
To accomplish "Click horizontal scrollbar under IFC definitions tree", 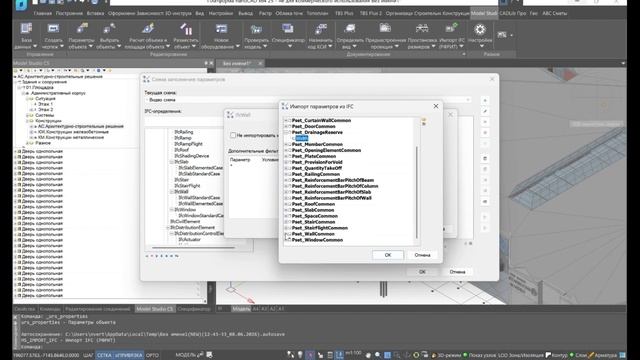I will pos(193,248).
